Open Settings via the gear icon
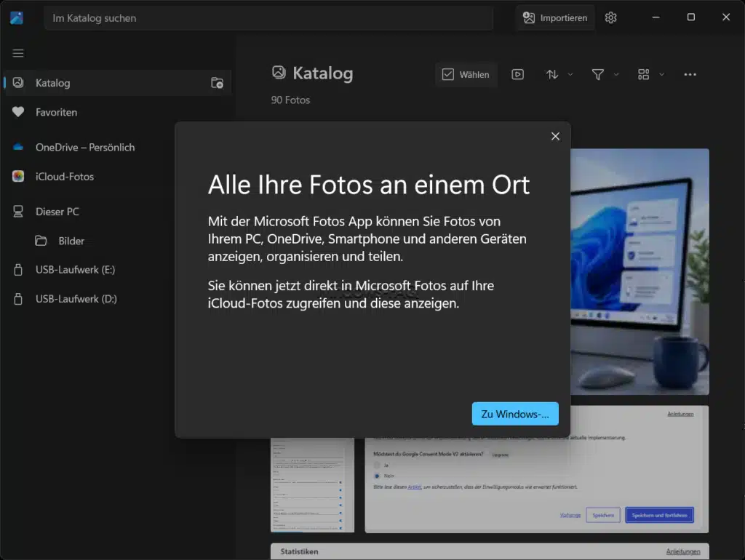This screenshot has height=560, width=745. click(610, 17)
